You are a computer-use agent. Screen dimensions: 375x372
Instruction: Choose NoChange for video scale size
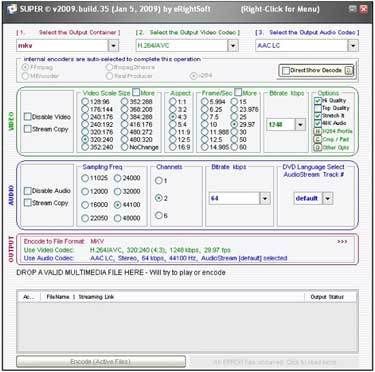point(124,147)
